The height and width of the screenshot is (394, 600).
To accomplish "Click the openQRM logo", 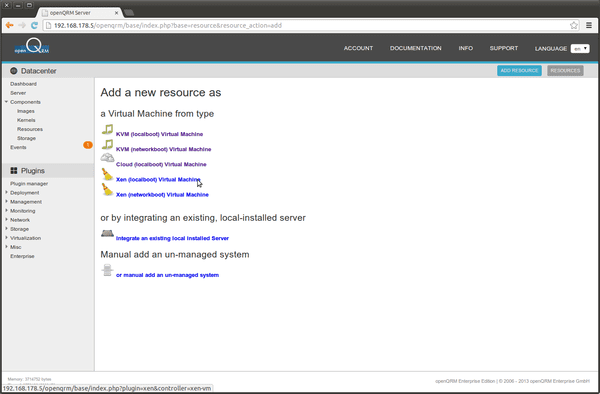I will click(32, 46).
